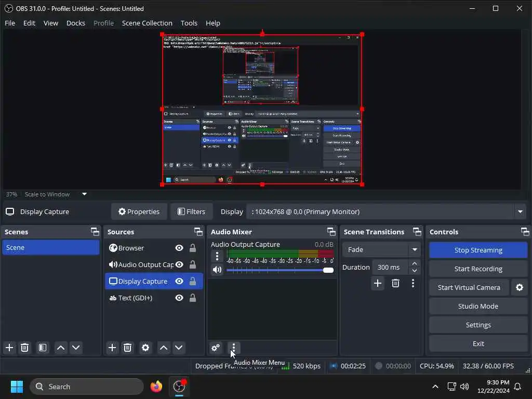Open the Scene Collection menu
Image resolution: width=532 pixels, height=399 pixels.
click(x=147, y=23)
